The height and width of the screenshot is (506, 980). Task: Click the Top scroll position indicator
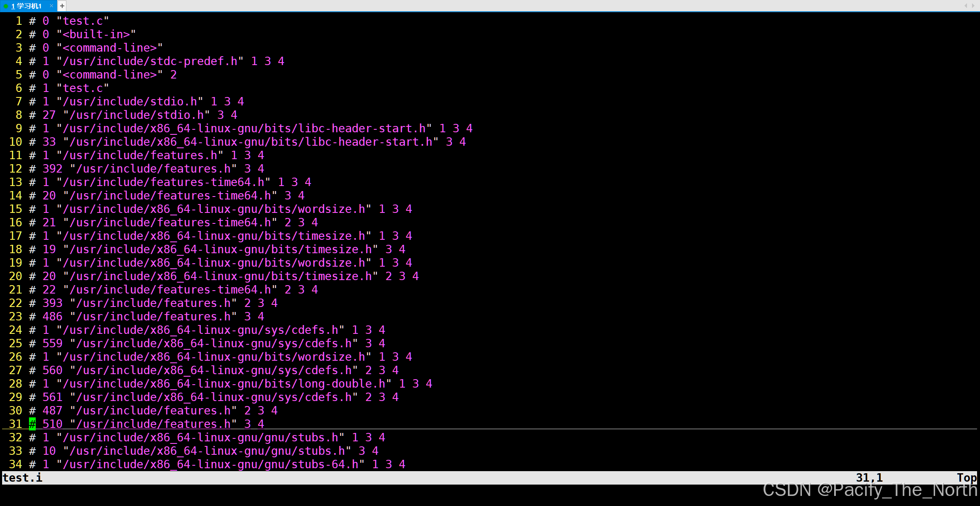coord(967,478)
